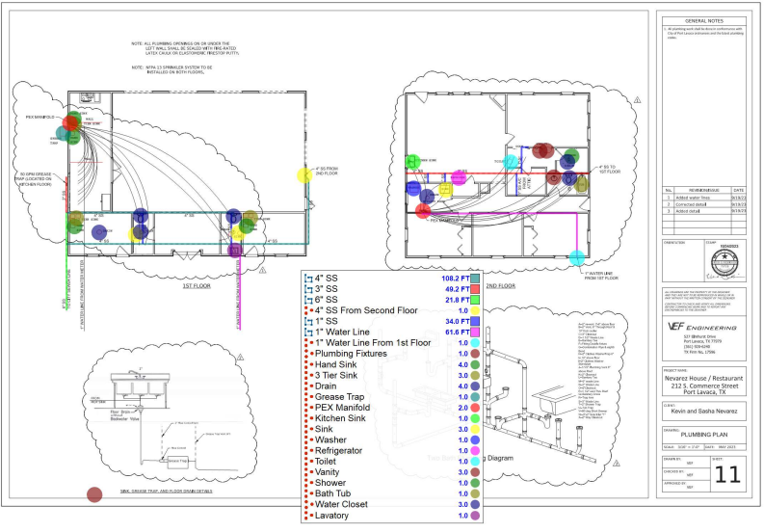Click the teal swatch for Grease Trap

475,397
